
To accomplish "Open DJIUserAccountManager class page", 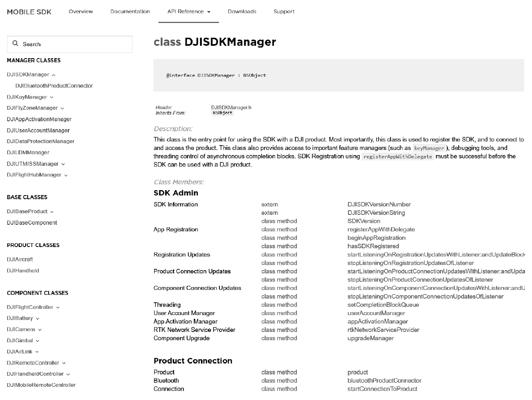I will 38,130.
